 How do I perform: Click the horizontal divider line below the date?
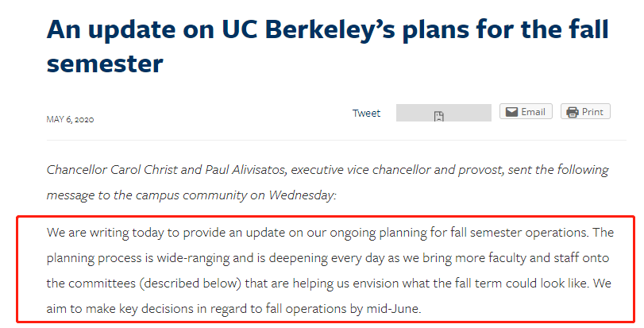tap(336, 140)
